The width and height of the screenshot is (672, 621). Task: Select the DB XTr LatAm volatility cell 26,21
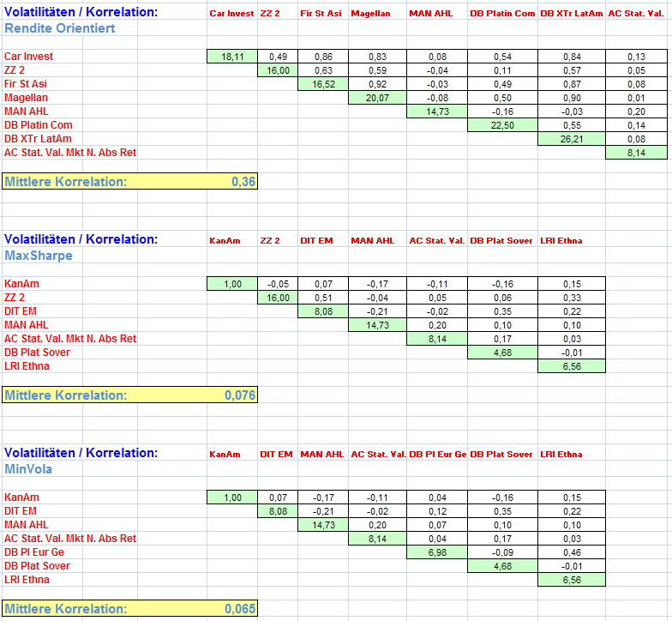tap(572, 139)
